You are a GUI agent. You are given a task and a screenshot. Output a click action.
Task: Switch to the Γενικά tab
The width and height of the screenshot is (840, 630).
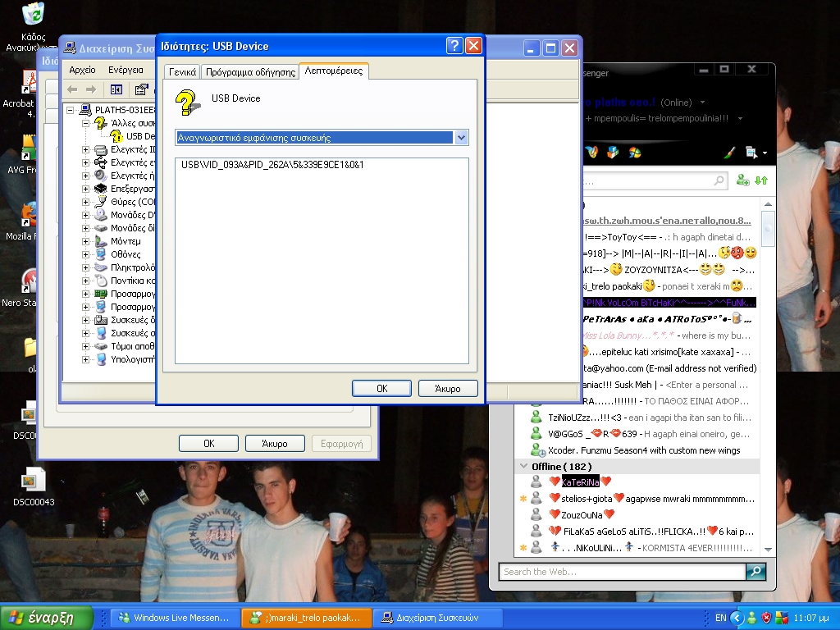coord(182,72)
